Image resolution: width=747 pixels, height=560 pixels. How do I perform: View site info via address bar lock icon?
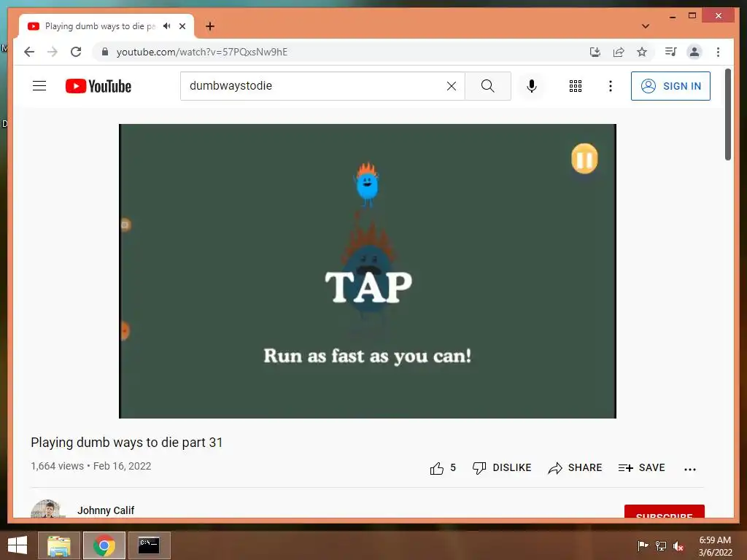(x=105, y=52)
